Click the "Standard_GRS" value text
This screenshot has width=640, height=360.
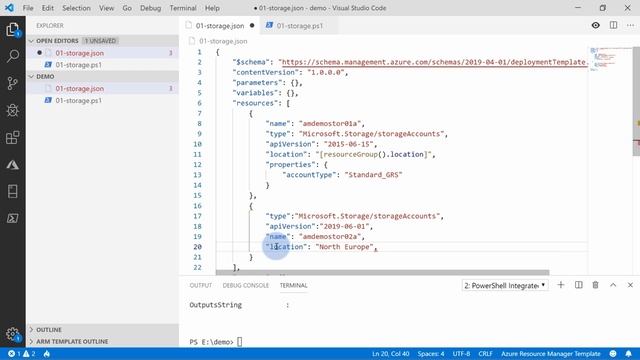(x=373, y=175)
